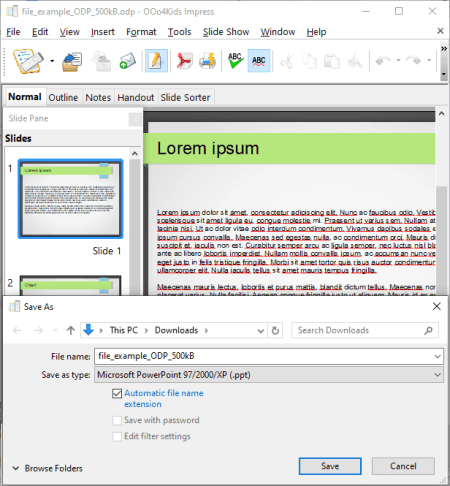Open the Format menu
The height and width of the screenshot is (486, 450).
pyautogui.click(x=141, y=32)
